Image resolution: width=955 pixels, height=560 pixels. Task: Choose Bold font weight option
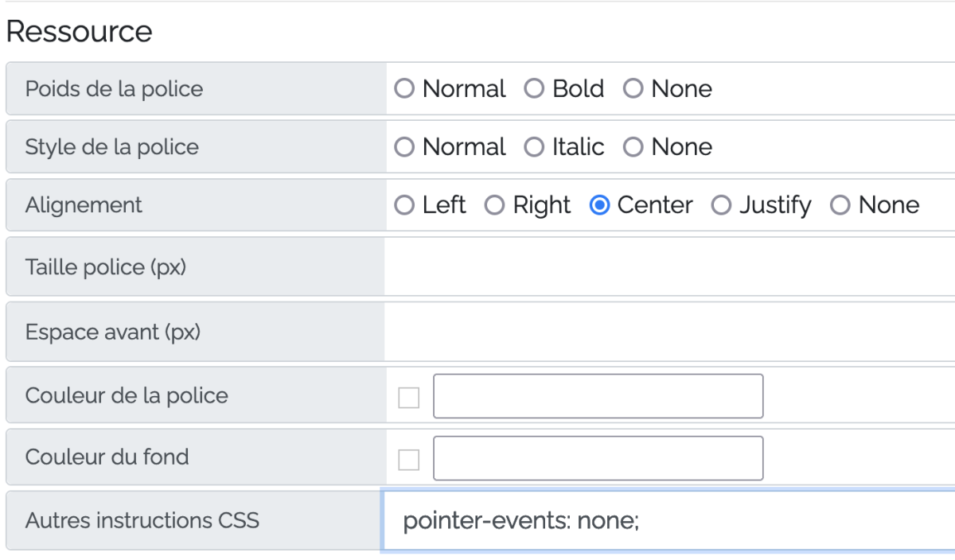point(534,88)
